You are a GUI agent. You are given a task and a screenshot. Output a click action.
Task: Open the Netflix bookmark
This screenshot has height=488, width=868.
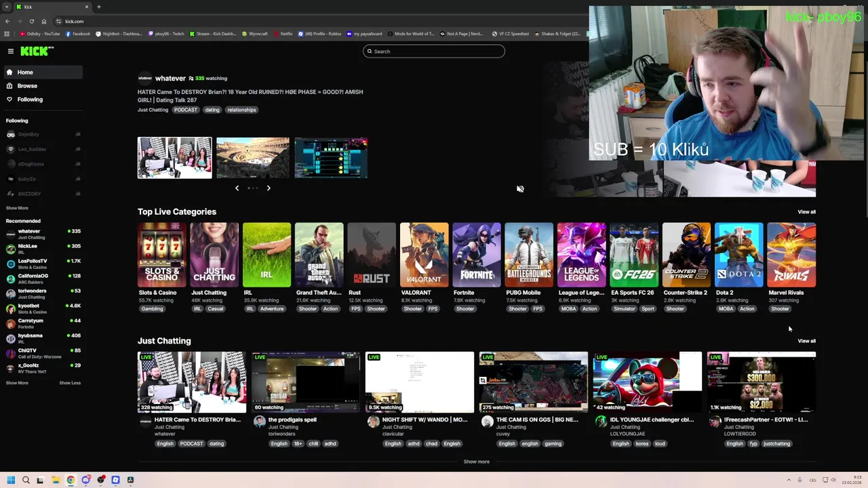pos(283,33)
